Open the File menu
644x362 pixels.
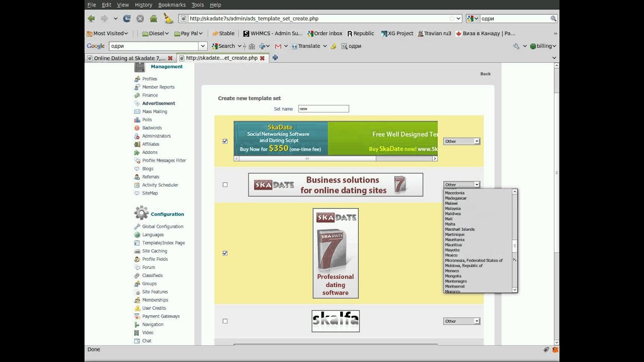click(x=92, y=5)
